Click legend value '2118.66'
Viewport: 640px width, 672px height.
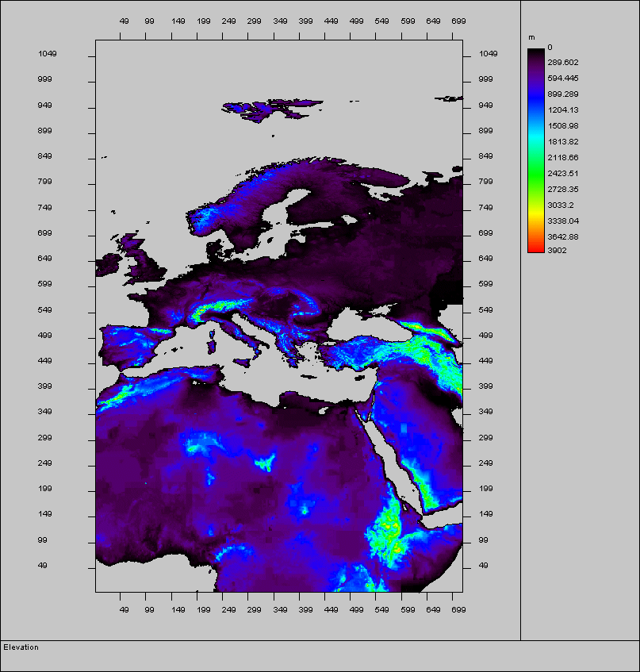click(563, 158)
